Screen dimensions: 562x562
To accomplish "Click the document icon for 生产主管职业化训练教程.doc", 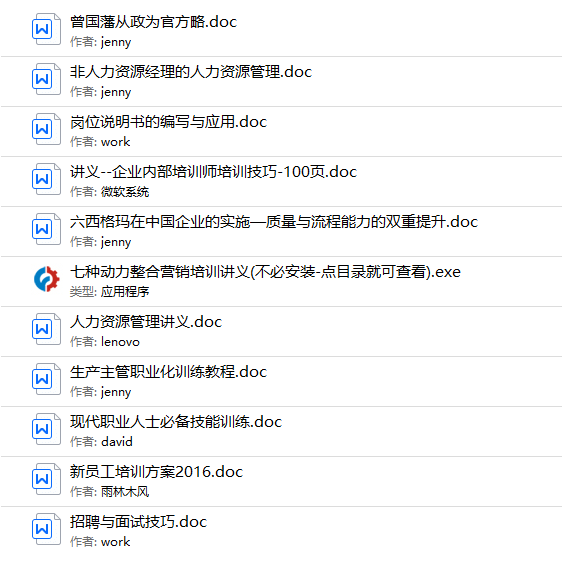I will click(x=46, y=379).
